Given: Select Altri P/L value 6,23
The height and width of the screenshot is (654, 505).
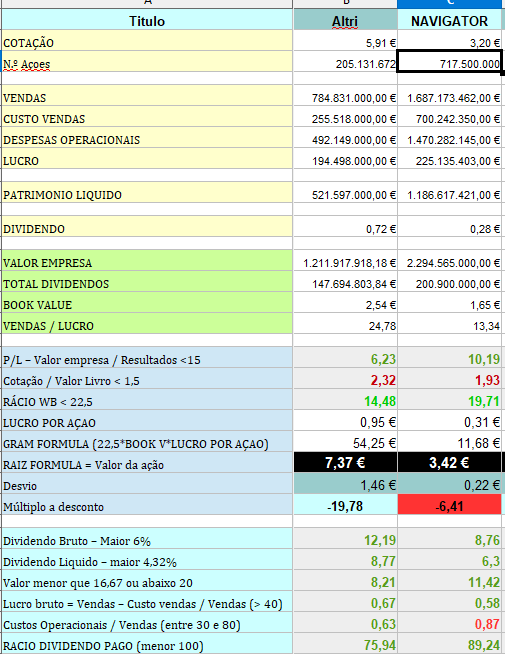Looking at the screenshot, I should (345, 359).
